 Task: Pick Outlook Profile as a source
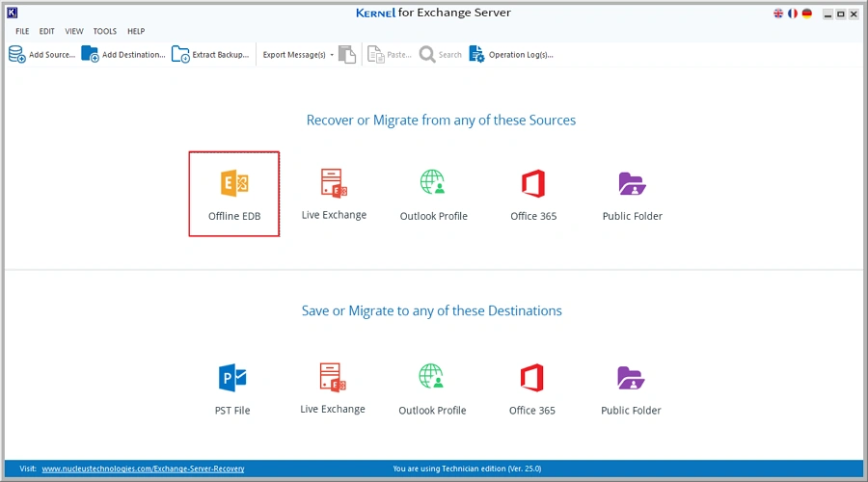[433, 195]
